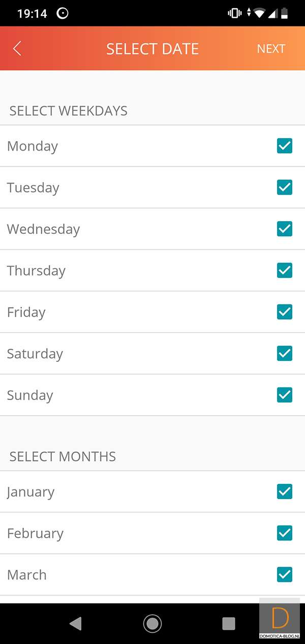The image size is (305, 644).
Task: Toggle the Wednesday checkbox off
Action: tap(284, 229)
